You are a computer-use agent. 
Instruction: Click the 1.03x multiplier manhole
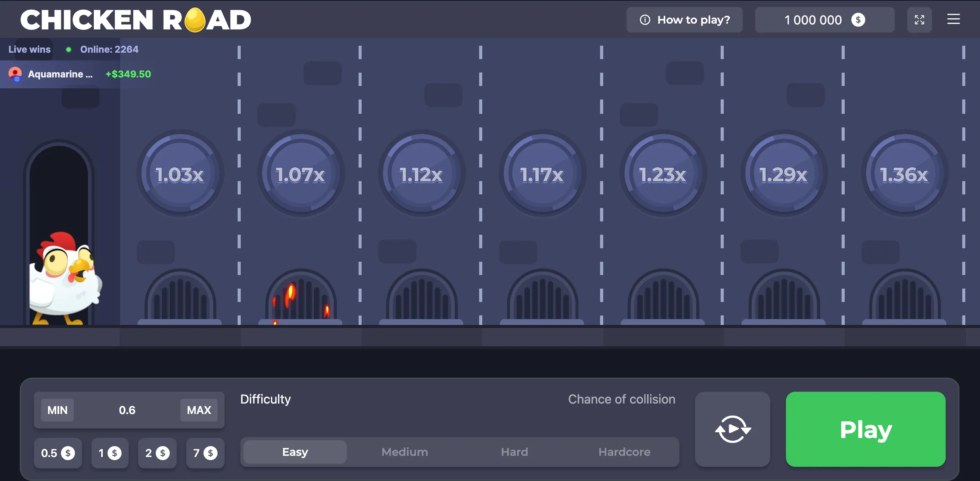[x=180, y=174]
